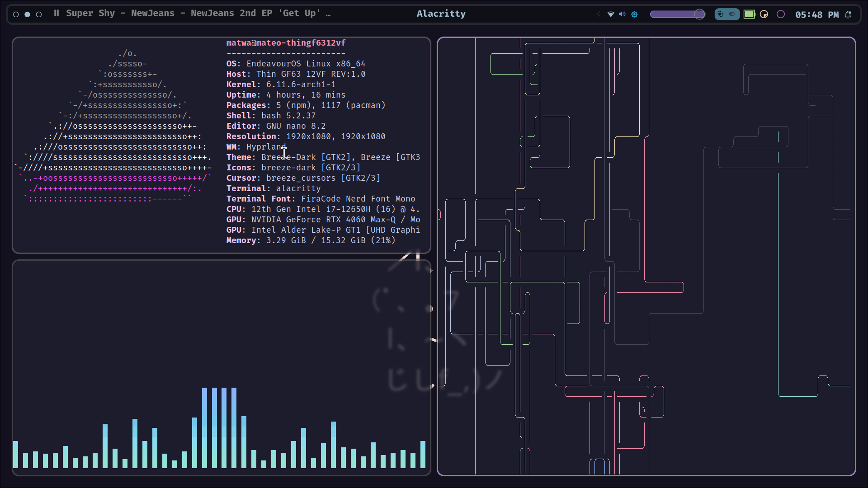Expand the tray with left chevron
Viewport: 868px width, 488px height.
pyautogui.click(x=599, y=14)
